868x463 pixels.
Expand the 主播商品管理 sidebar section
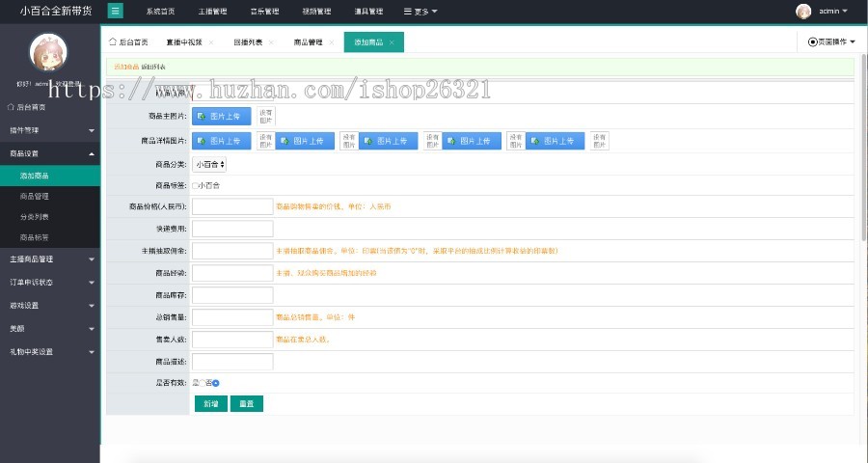point(49,259)
